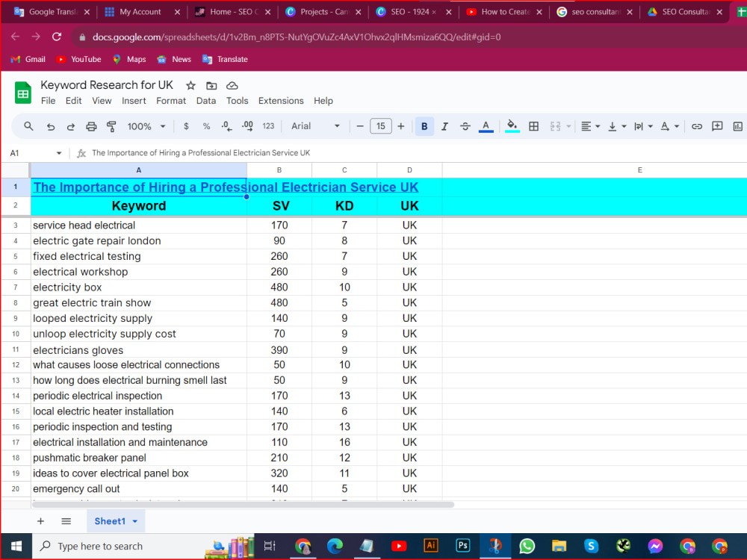Format as percent
This screenshot has width=747, height=560.
click(206, 126)
